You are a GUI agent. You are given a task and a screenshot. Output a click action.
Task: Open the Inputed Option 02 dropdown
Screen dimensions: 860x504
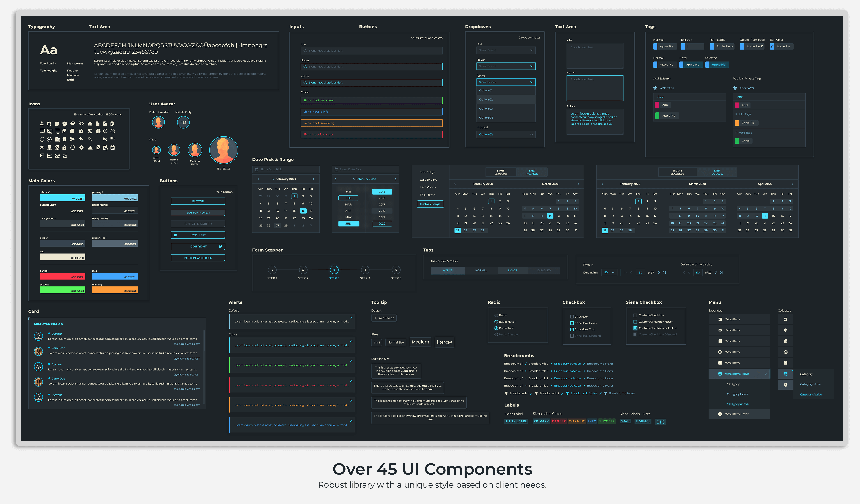pyautogui.click(x=506, y=135)
